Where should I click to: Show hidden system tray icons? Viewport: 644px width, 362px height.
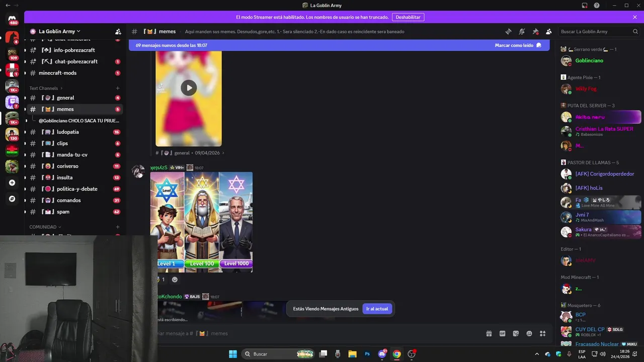[x=537, y=354]
